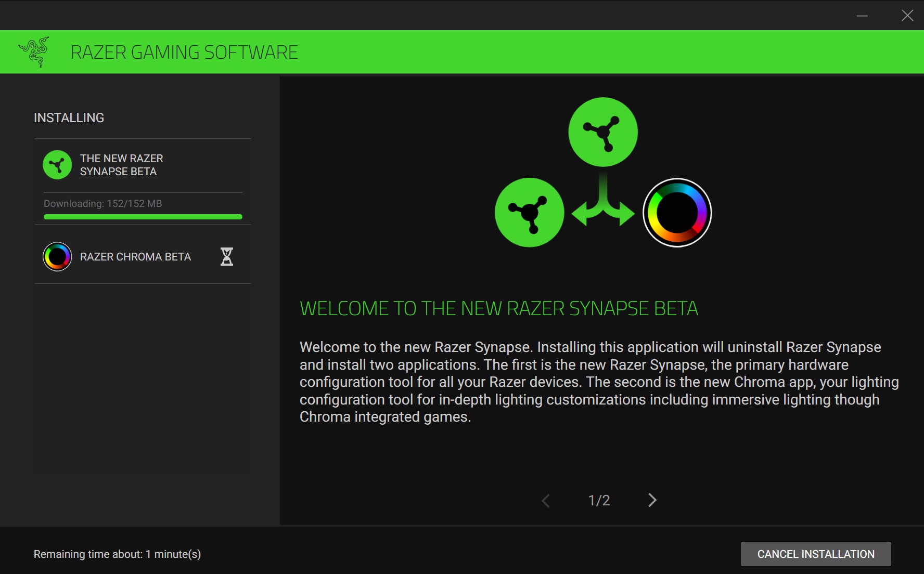Click 'WELCOME TO THE NEW RAZER SYNAPSE BETA' heading
Screen dimensions: 924x574
499,309
